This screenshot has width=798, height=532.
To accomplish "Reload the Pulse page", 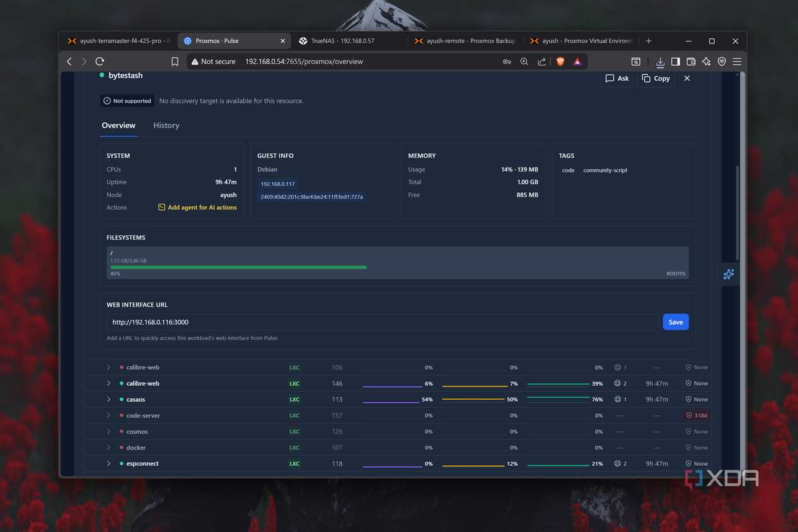I will [100, 61].
